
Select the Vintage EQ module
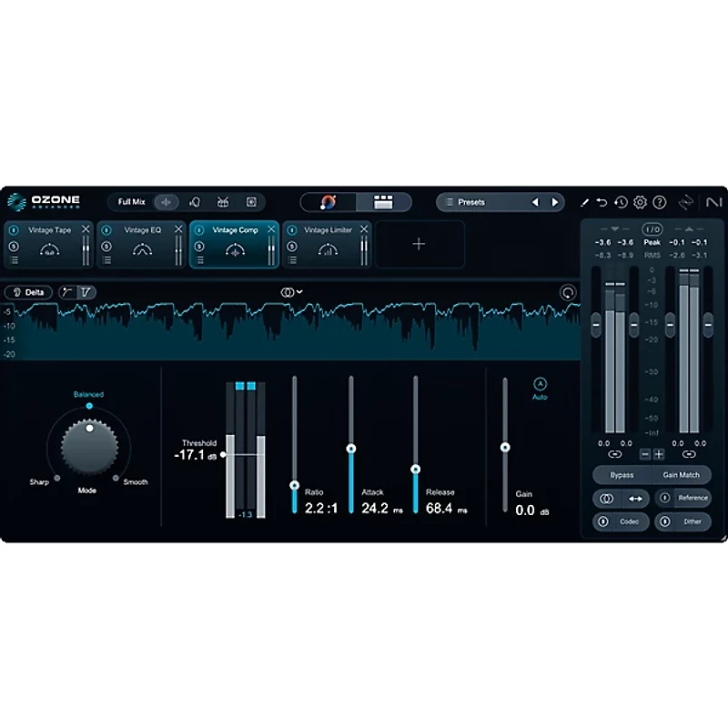click(142, 244)
